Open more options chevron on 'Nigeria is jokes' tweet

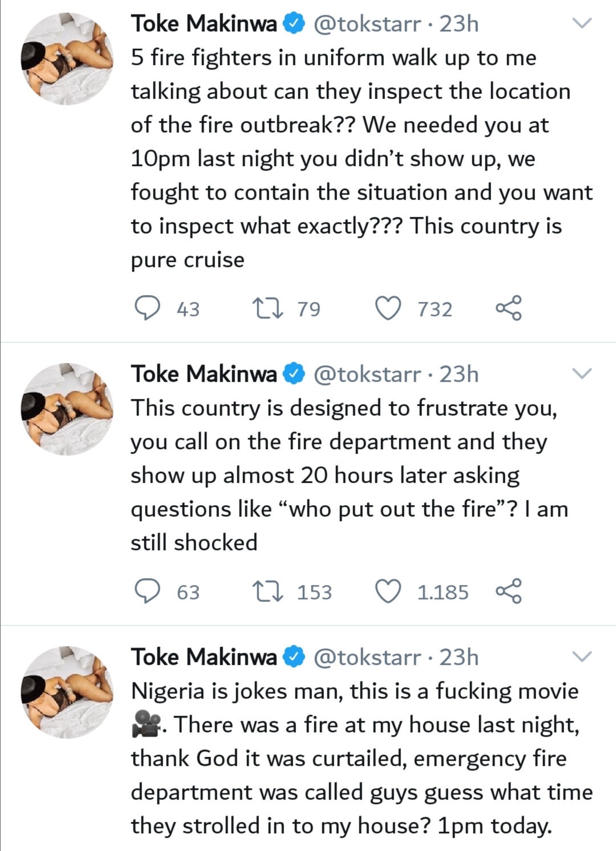pyautogui.click(x=582, y=656)
